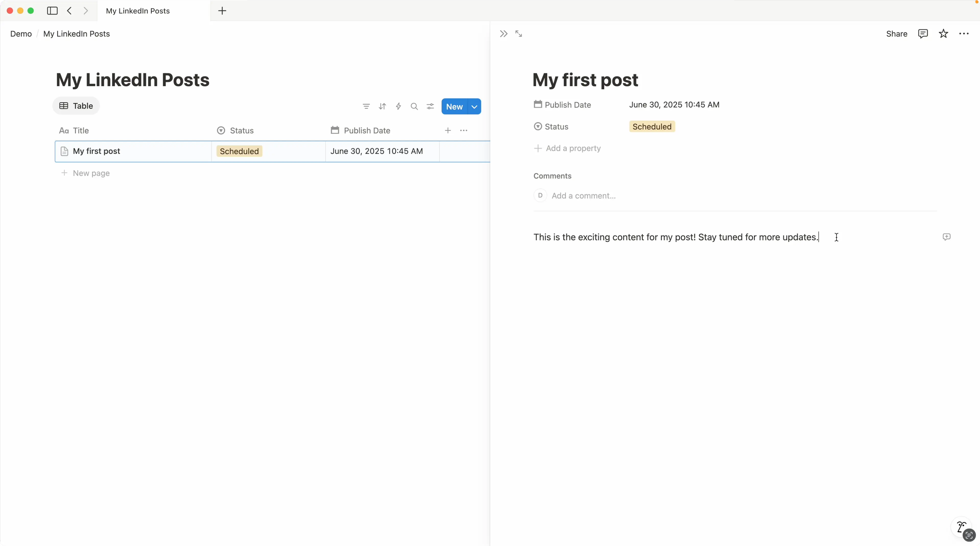Open filter options for the table
Viewport: 980px width, 546px height.
click(x=366, y=107)
